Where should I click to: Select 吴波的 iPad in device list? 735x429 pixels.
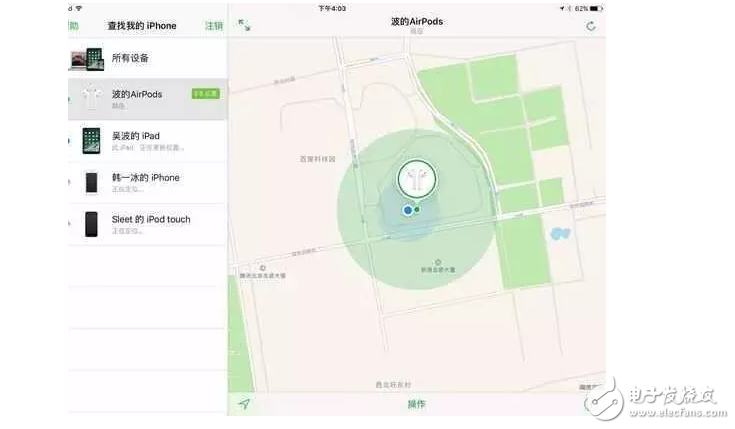click(x=148, y=141)
